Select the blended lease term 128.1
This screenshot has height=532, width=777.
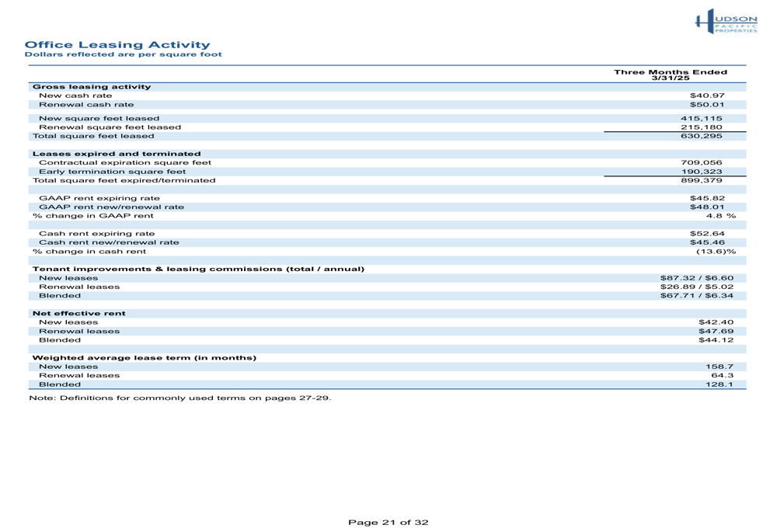click(x=720, y=384)
